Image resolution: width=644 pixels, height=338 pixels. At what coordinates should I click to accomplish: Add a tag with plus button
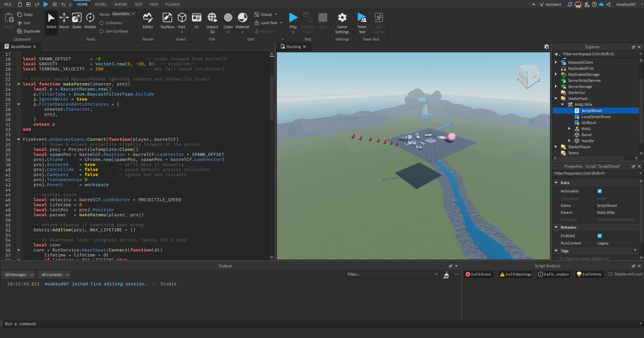(635, 250)
